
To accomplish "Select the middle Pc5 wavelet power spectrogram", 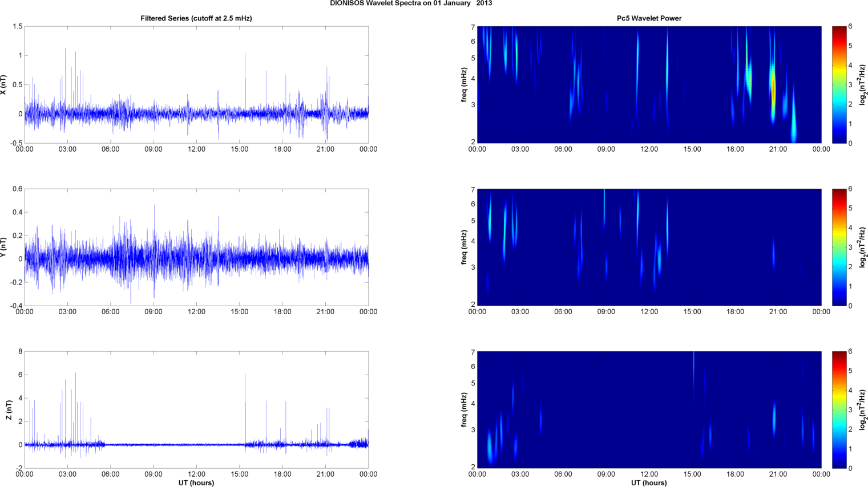I will pos(649,247).
